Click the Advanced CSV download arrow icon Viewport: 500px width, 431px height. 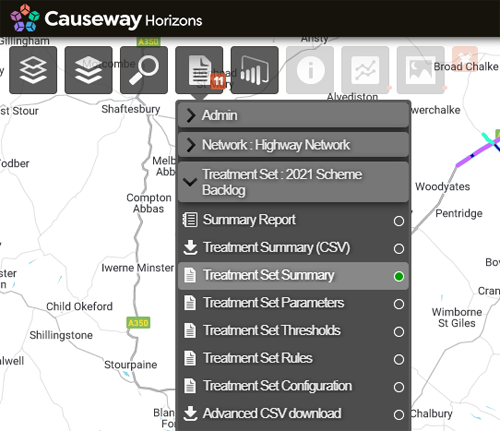190,414
